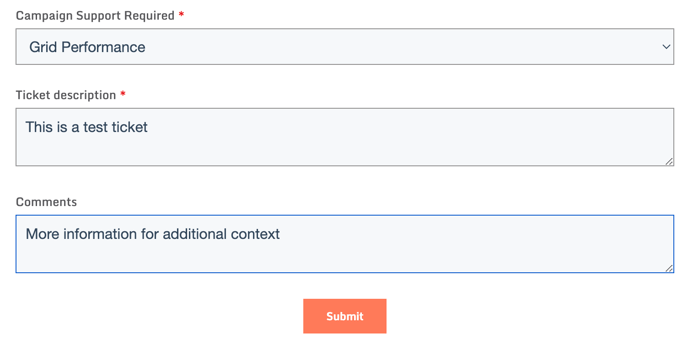Select the Grid Performance option text
Viewport: 688px width, 360px height.
tap(87, 47)
